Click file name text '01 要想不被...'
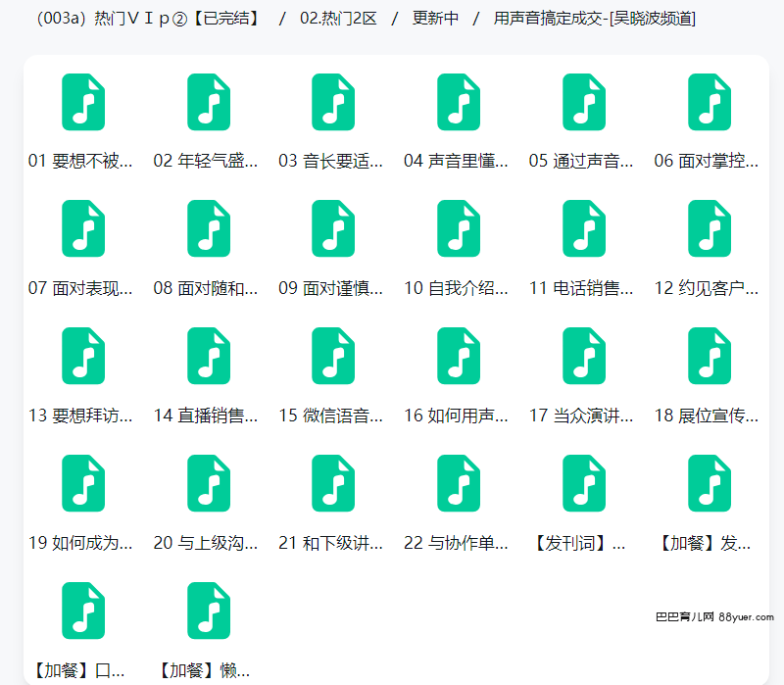This screenshot has height=685, width=784. coord(80,161)
